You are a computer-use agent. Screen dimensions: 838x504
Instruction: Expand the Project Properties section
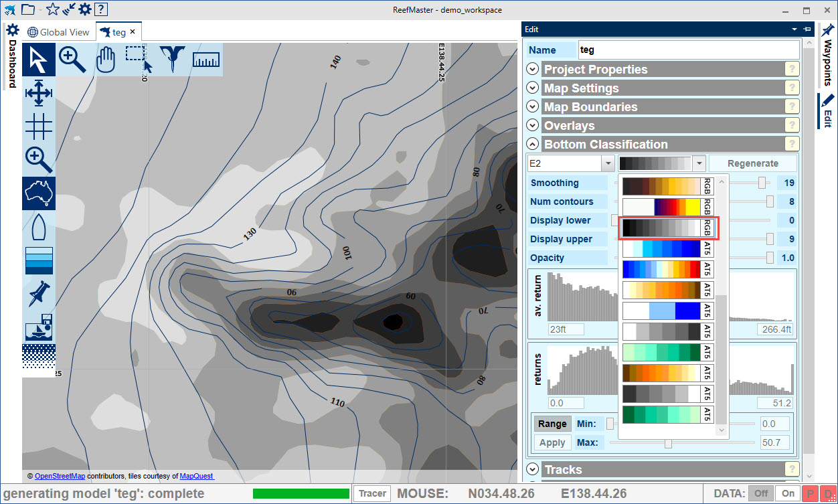point(533,69)
